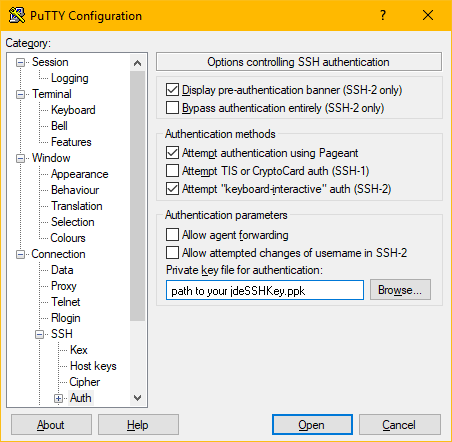Enable Allow attempted changes of username
This screenshot has width=452, height=442.
pos(172,253)
